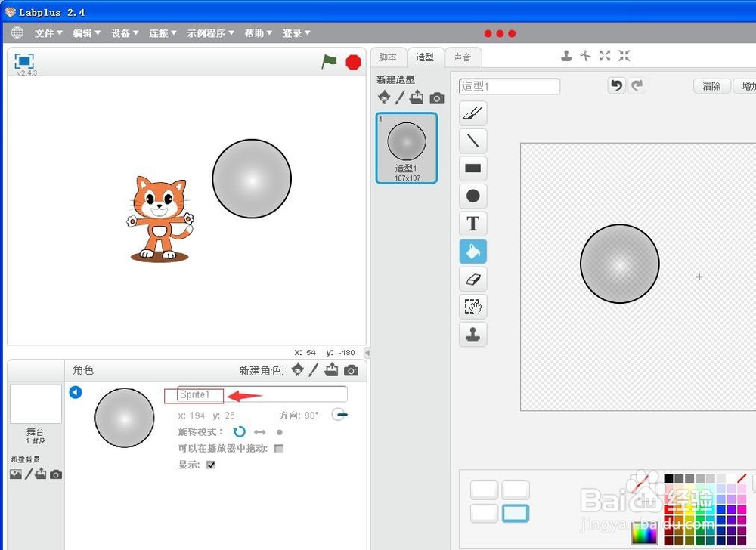This screenshot has height=550, width=756.
Task: Upload costume from file
Action: 417,97
